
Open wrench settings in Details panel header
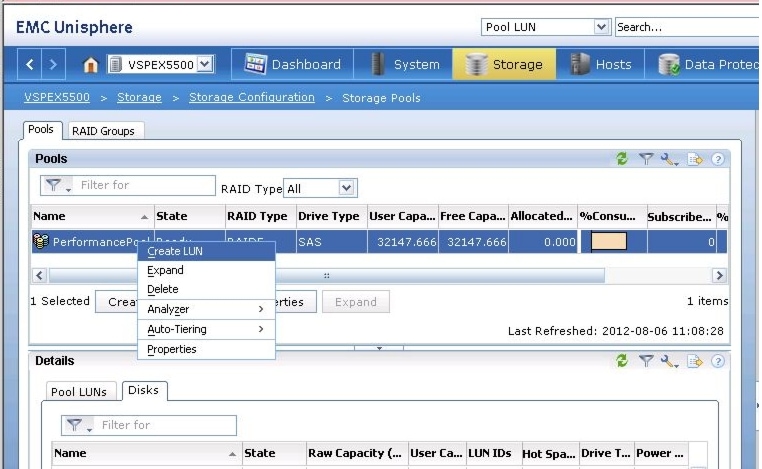[x=669, y=361]
